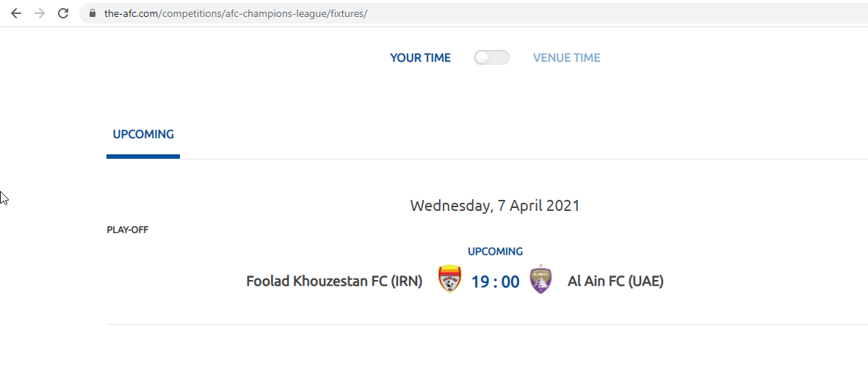Click the 19 : 00 kickoff time
This screenshot has width=868, height=388.
pyautogui.click(x=496, y=282)
